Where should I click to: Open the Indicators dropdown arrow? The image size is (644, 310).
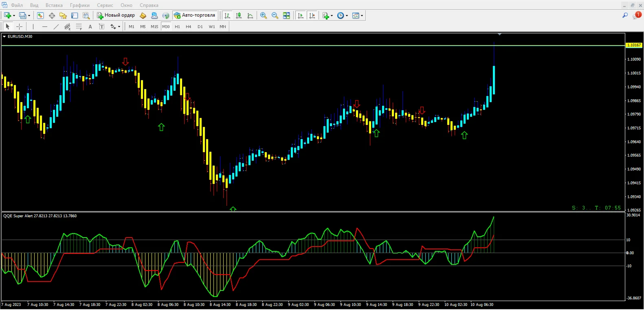332,16
